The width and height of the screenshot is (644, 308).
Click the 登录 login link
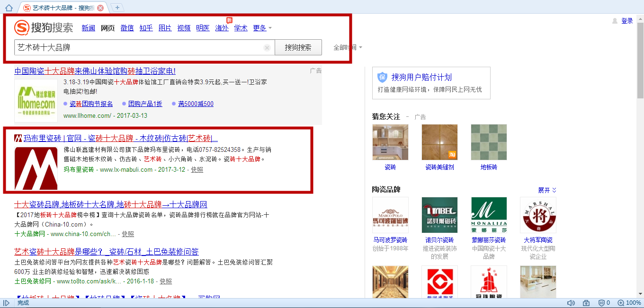point(627,21)
